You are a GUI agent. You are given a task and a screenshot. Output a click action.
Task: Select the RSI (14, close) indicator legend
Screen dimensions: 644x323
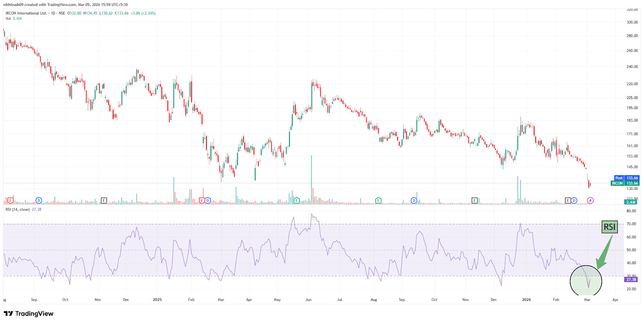pyautogui.click(x=18, y=209)
